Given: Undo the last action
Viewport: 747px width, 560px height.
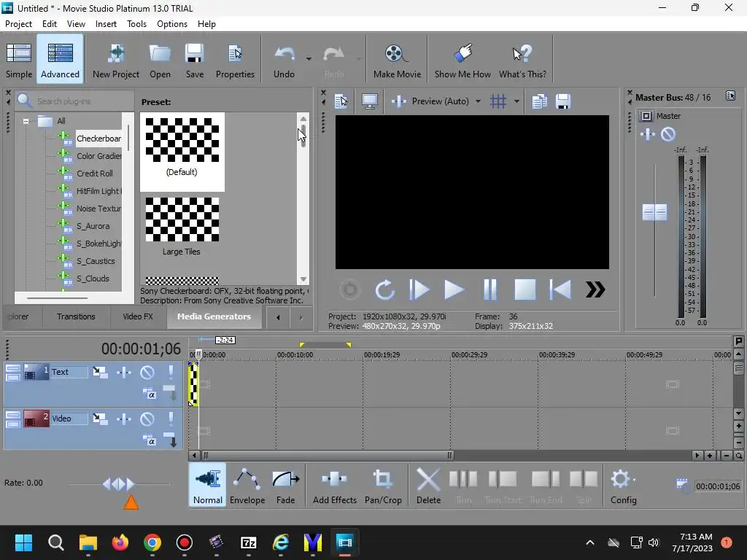Looking at the screenshot, I should pyautogui.click(x=284, y=60).
